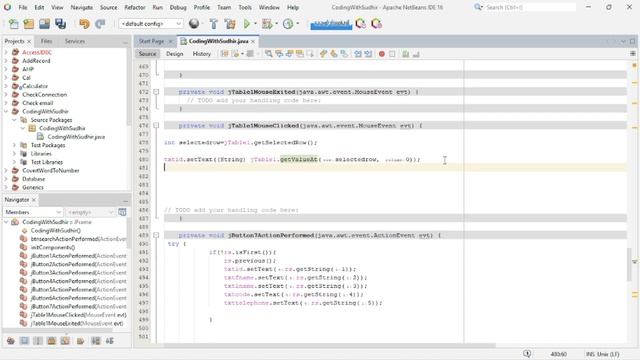
Task: Click the Debug Project toolbar icon
Action: tap(267, 24)
